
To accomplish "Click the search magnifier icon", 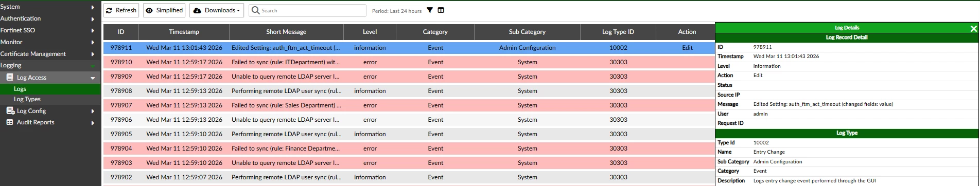I will coord(255,10).
